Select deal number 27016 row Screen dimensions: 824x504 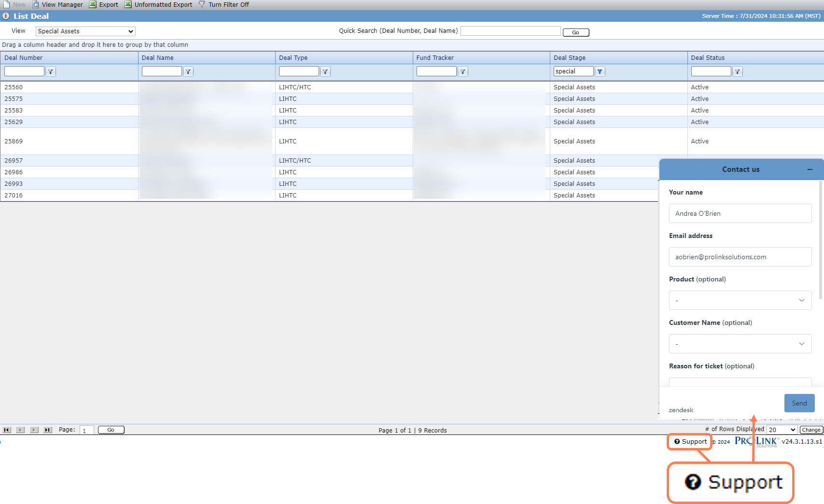[x=330, y=196]
